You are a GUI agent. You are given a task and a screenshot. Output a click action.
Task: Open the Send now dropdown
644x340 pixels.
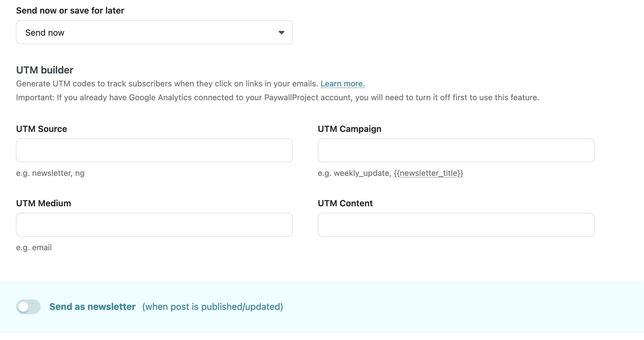click(x=154, y=32)
